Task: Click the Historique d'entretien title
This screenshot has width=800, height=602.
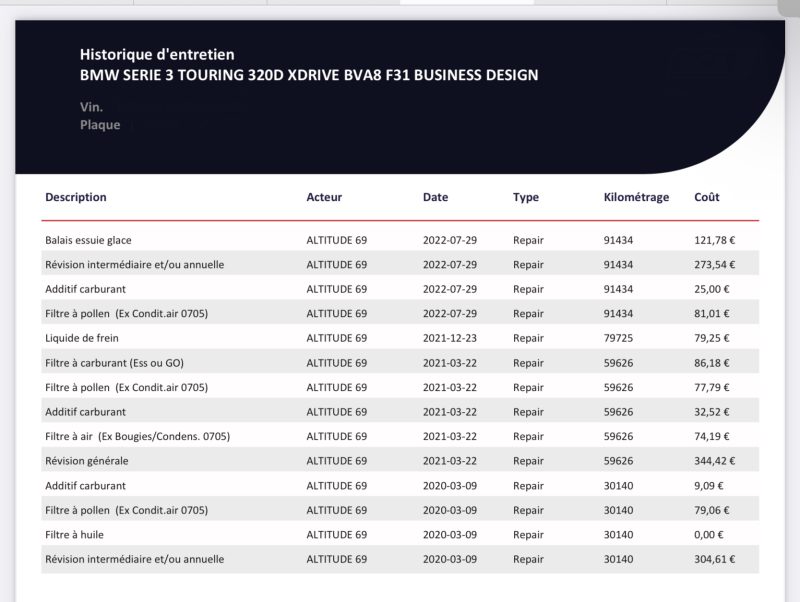Action: [157, 54]
